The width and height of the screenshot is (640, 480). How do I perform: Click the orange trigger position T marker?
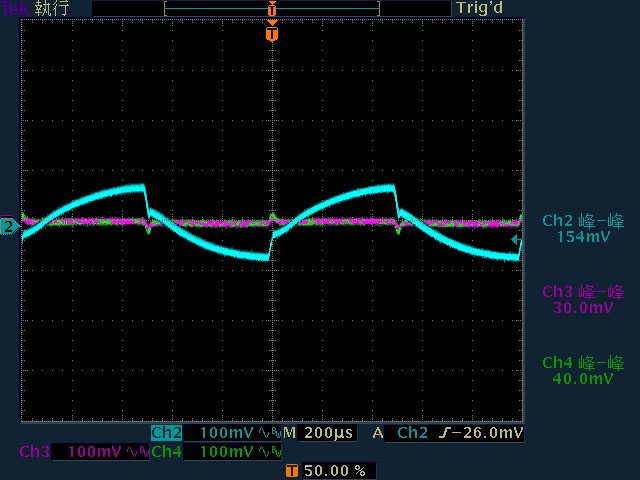point(272,34)
